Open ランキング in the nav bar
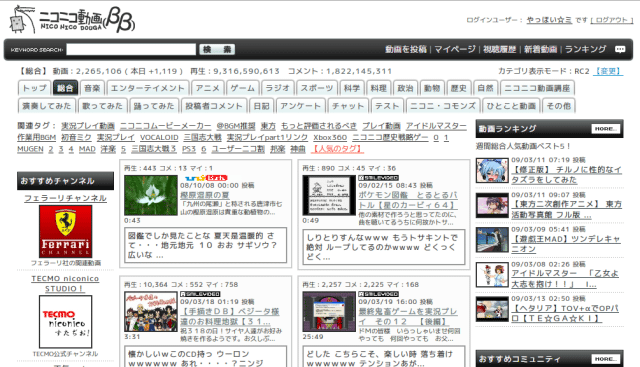 point(585,49)
